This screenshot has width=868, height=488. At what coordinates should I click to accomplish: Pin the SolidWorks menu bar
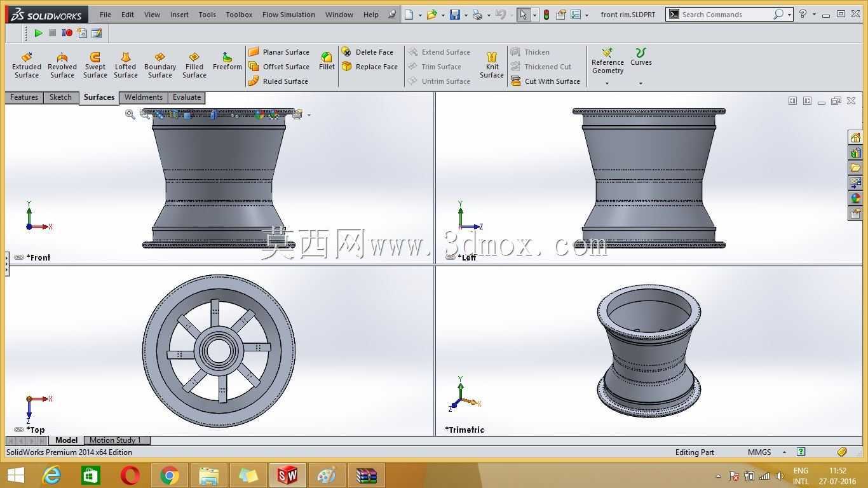391,14
